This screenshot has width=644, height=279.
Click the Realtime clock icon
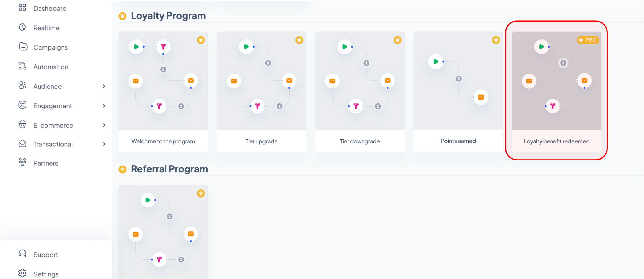click(22, 27)
